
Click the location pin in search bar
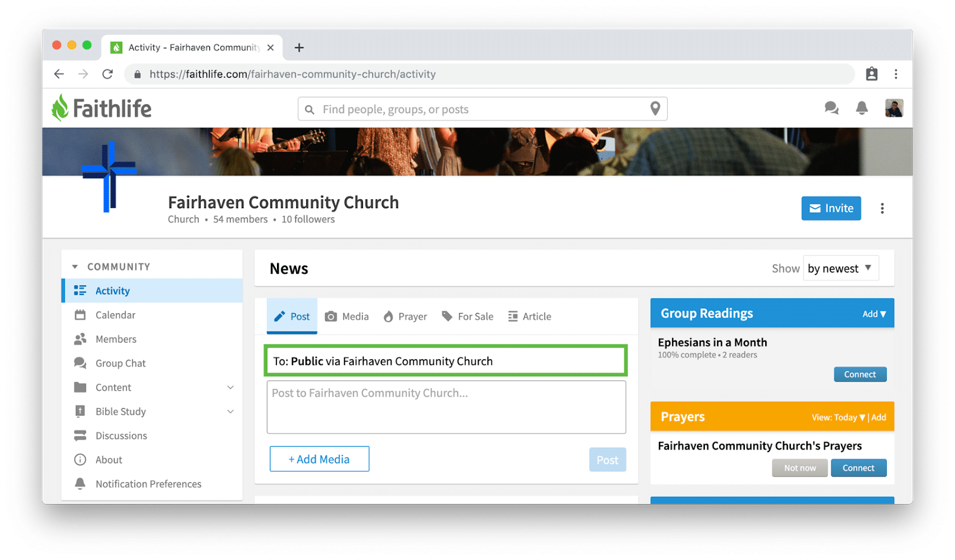655,109
